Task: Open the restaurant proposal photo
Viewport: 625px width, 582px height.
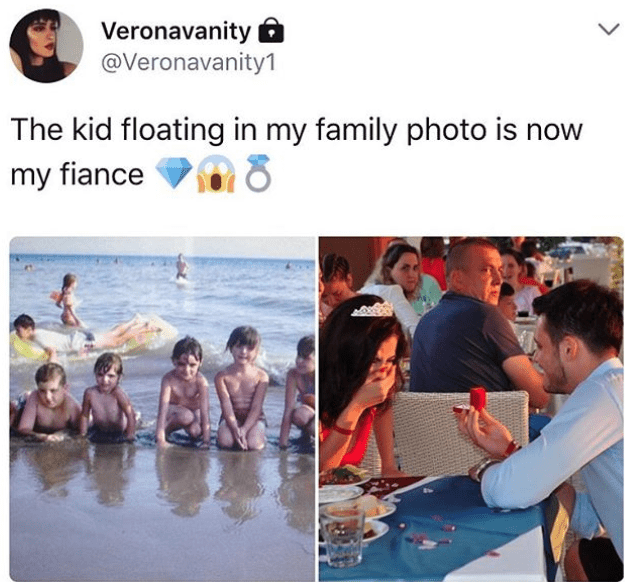Action: (x=470, y=408)
